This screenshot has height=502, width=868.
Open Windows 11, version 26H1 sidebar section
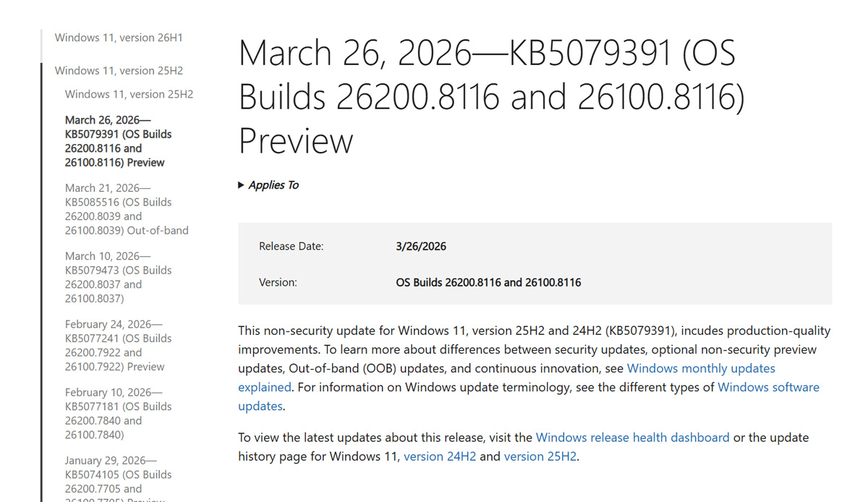click(x=119, y=38)
